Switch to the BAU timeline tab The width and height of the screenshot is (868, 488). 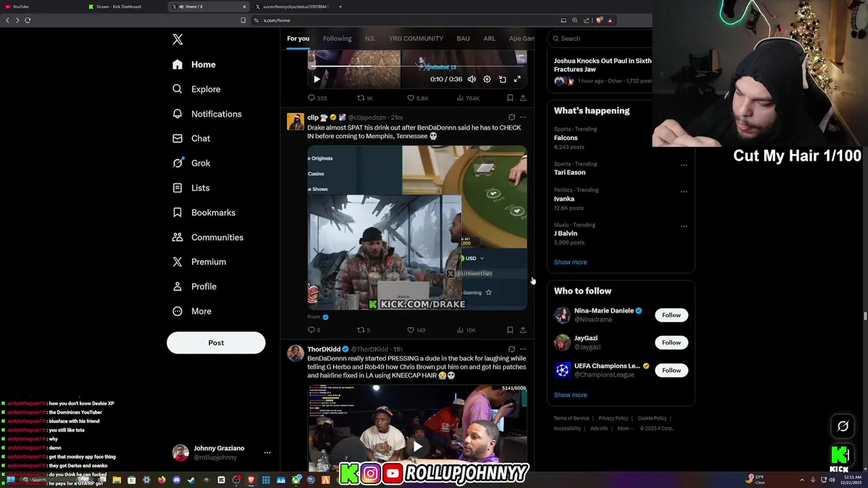click(x=463, y=39)
